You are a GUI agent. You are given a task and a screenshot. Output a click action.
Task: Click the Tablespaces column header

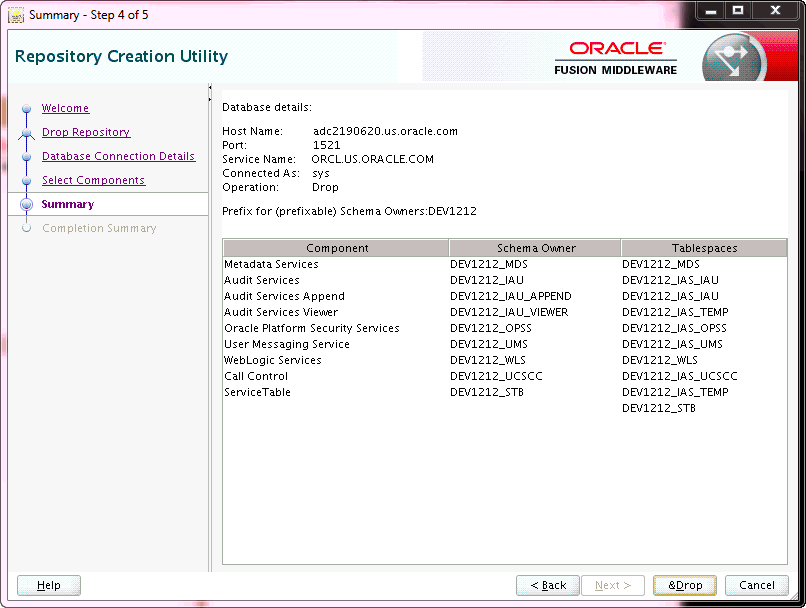704,248
